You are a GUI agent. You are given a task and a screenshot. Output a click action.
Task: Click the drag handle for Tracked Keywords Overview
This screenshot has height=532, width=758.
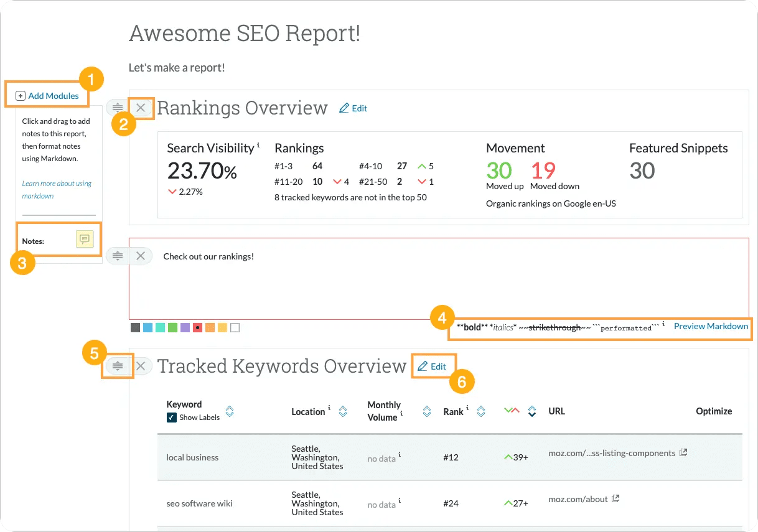[x=118, y=365]
